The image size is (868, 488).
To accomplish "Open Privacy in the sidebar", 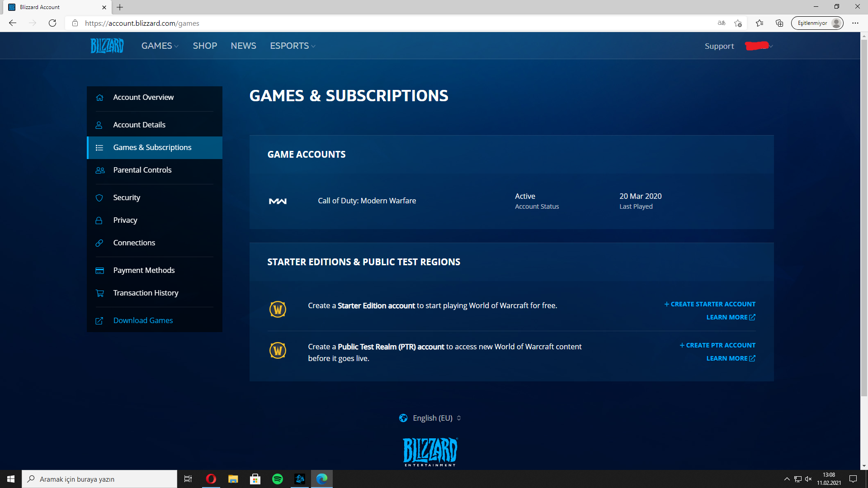I will click(x=155, y=221).
